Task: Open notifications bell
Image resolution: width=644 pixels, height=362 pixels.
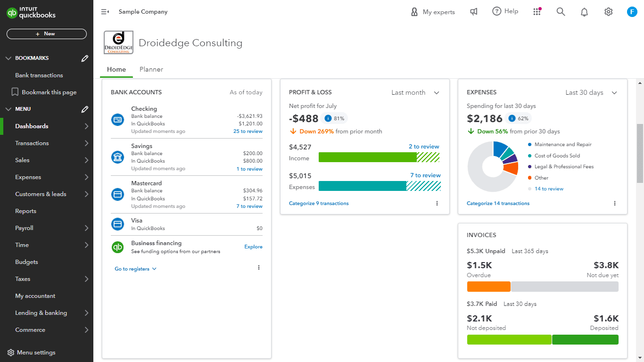Action: pyautogui.click(x=584, y=12)
